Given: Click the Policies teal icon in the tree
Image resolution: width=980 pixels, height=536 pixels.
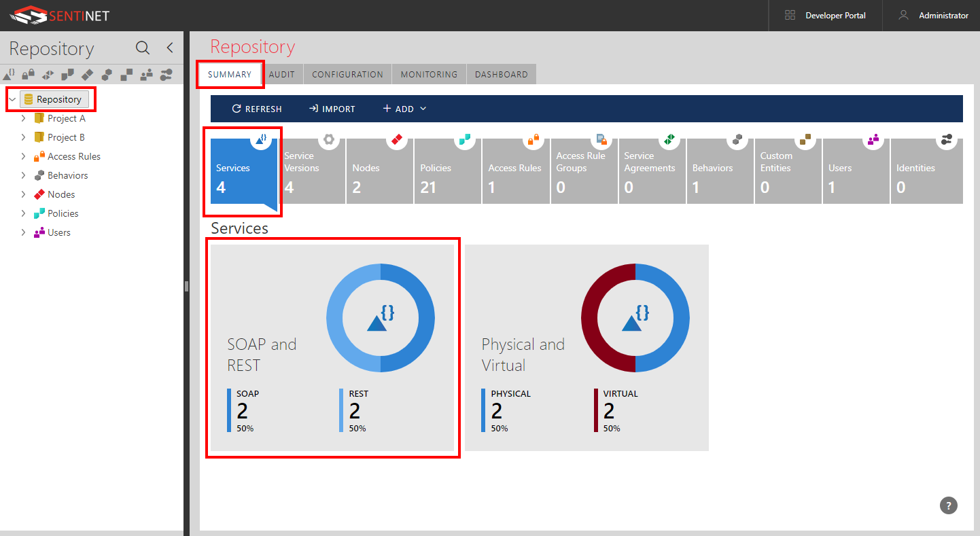Looking at the screenshot, I should tap(39, 213).
